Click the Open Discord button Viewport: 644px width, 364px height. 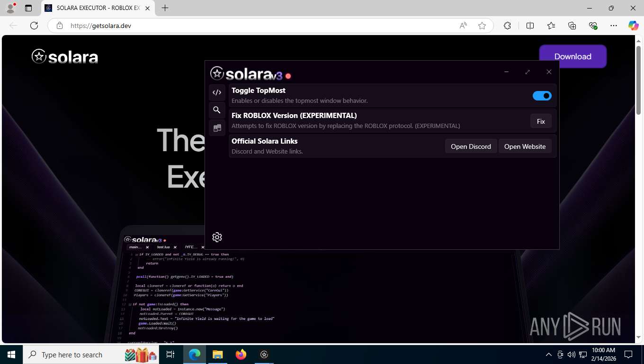coord(471,146)
